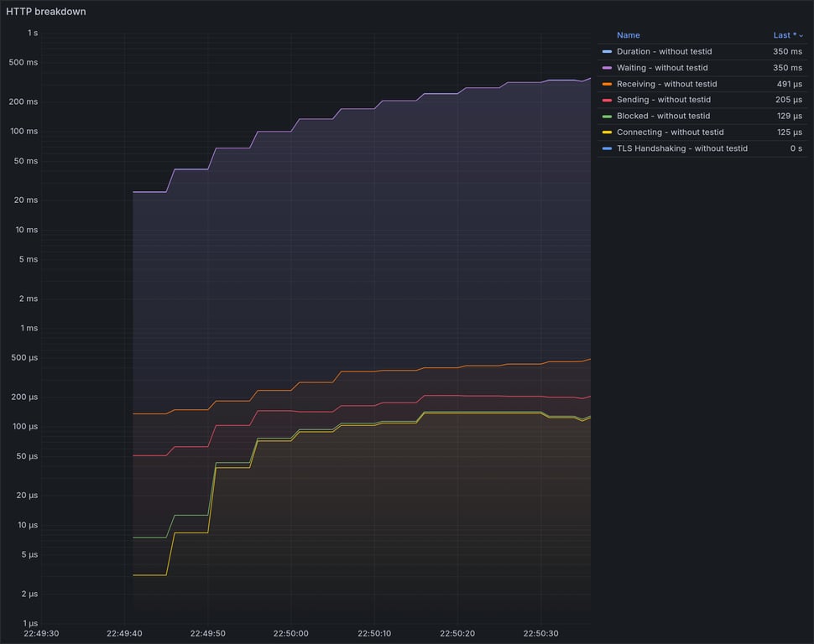This screenshot has height=644, width=814.
Task: Click the 500 µs y-axis label
Action: click(24, 357)
